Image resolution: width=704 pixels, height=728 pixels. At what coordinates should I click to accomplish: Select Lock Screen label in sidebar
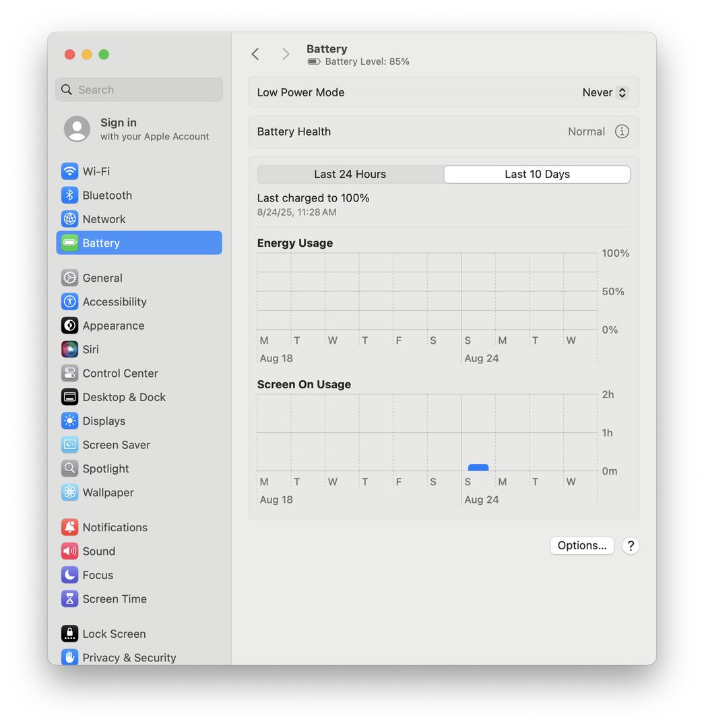pyautogui.click(x=114, y=634)
